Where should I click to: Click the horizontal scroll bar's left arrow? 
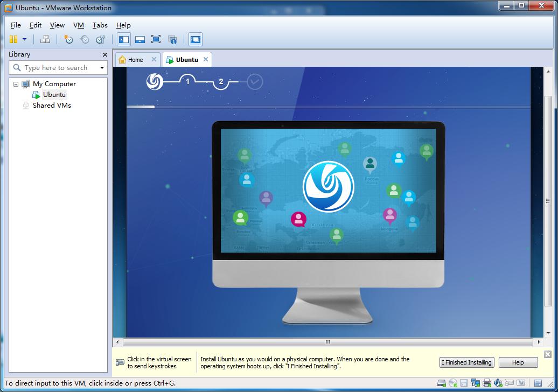[x=117, y=342]
